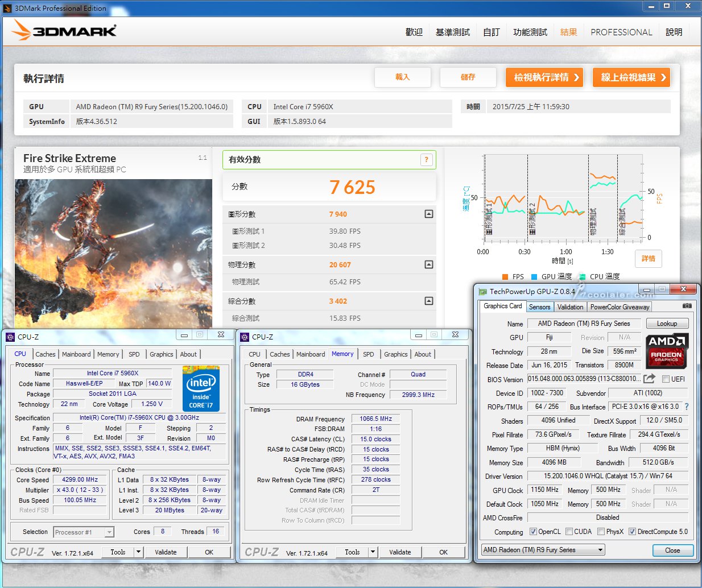702x588 pixels.
Task: Click PCI-E bus interface question mark
Action: 687,407
